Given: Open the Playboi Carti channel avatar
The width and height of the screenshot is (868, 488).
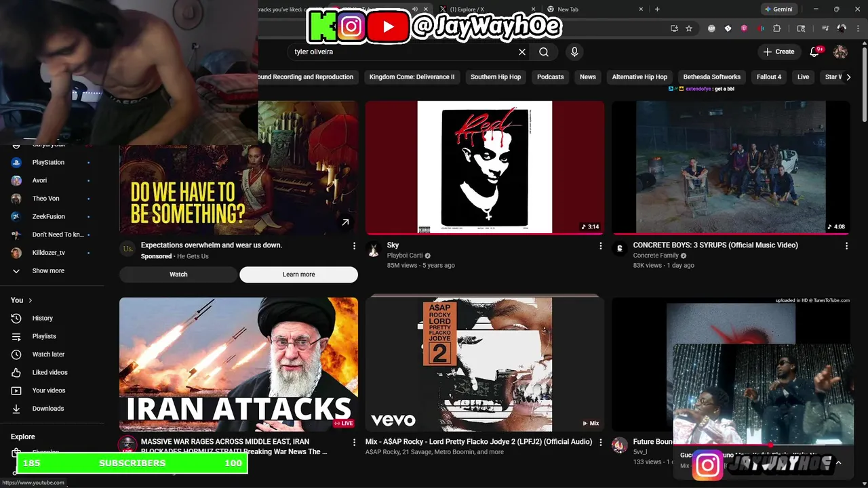Looking at the screenshot, I should (373, 249).
